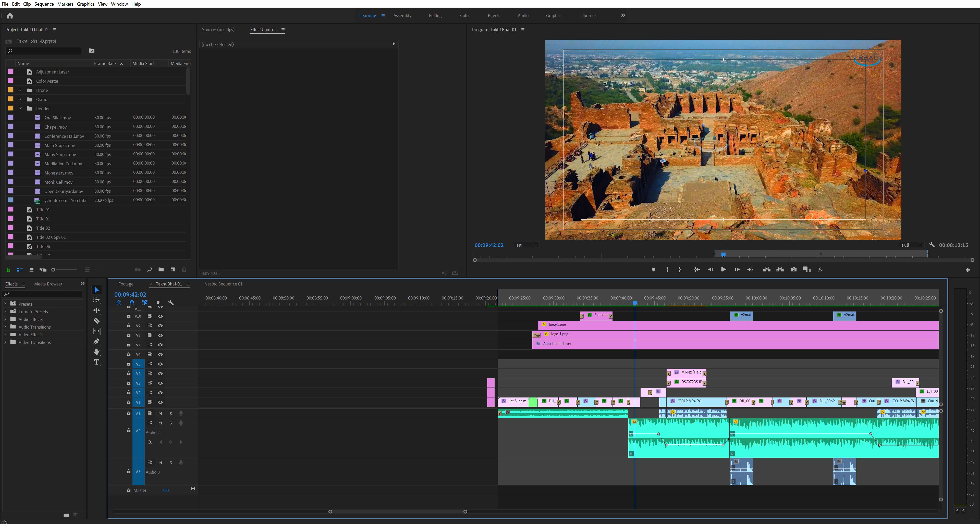Viewport: 980px width, 524px height.
Task: Expand the Drone folder
Action: [20, 90]
